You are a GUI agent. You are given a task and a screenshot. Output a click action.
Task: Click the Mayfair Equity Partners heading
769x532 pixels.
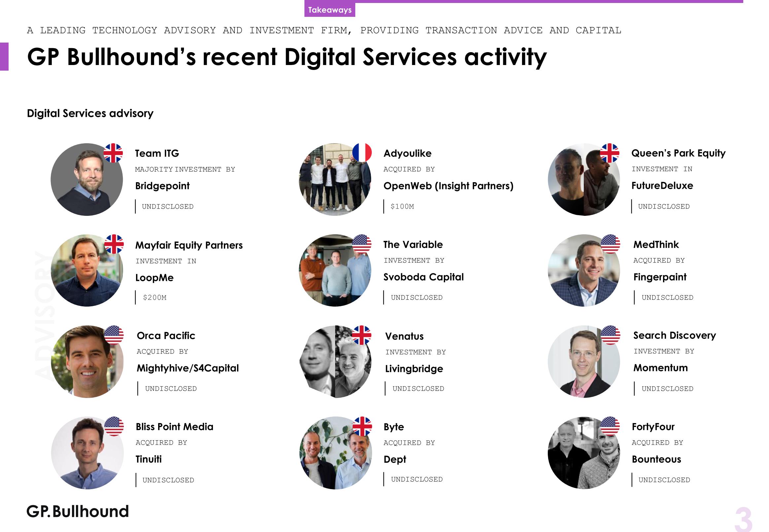coord(189,245)
